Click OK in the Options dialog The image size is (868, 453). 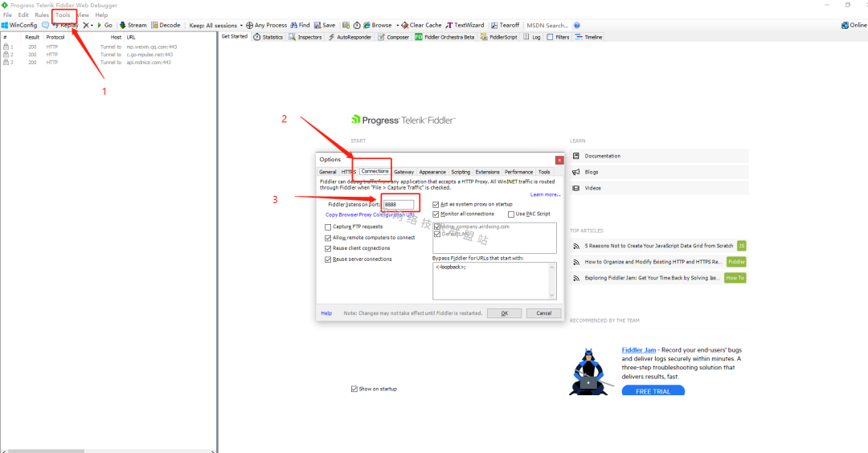[x=504, y=313]
